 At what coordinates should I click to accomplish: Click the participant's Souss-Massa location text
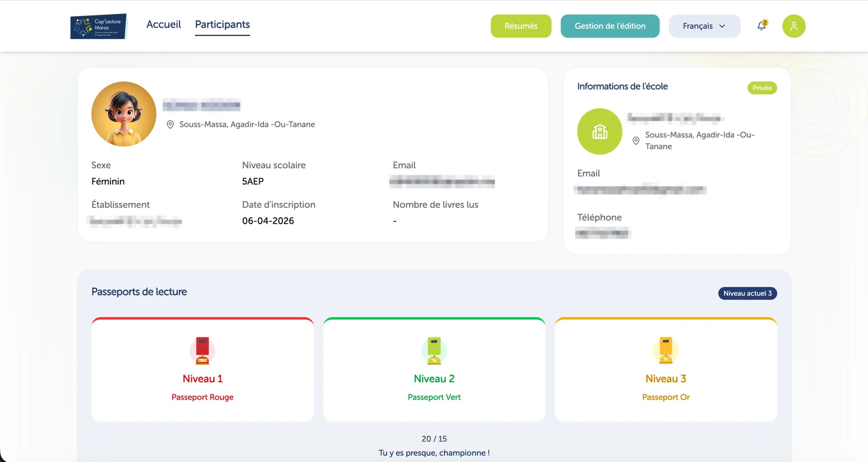(247, 124)
